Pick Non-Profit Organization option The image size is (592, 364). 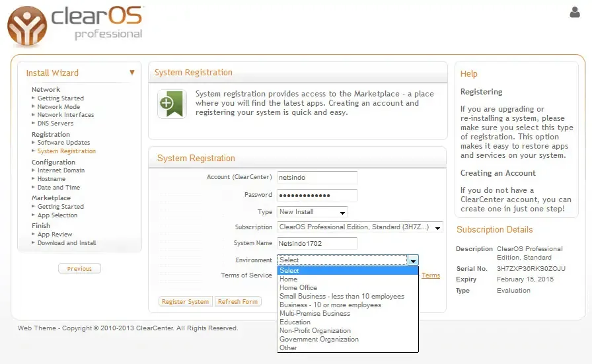315,331
